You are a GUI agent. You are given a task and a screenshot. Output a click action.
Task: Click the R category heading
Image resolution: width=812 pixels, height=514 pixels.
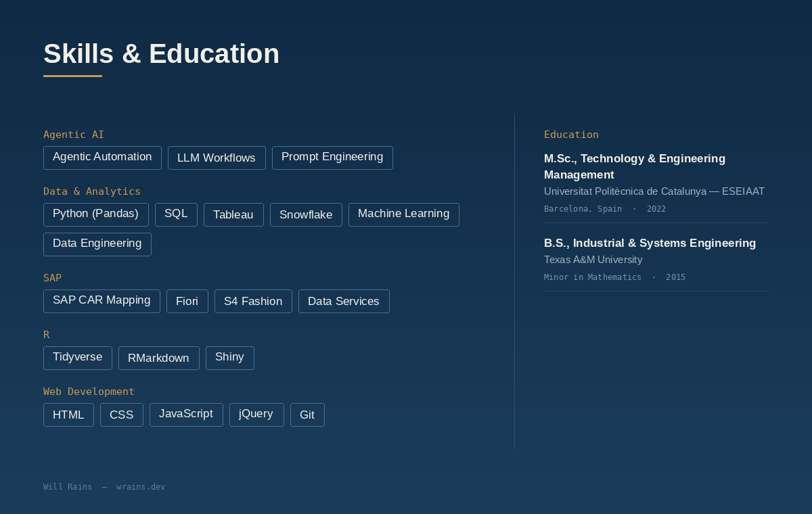(47, 335)
